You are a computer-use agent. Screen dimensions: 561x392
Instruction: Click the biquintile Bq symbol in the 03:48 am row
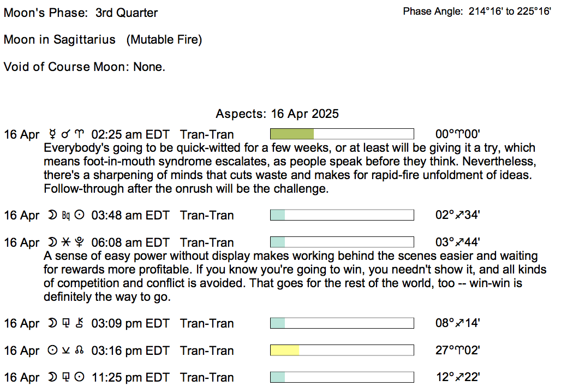tap(66, 216)
